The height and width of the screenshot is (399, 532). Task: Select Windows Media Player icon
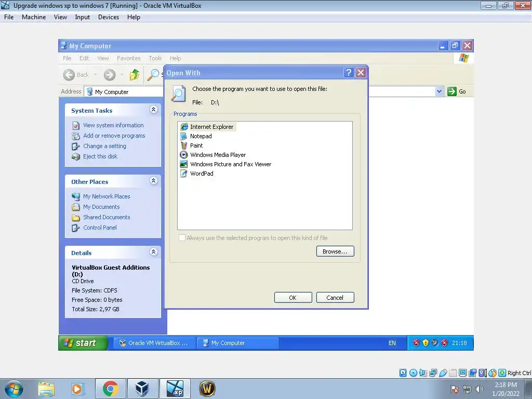(x=183, y=155)
